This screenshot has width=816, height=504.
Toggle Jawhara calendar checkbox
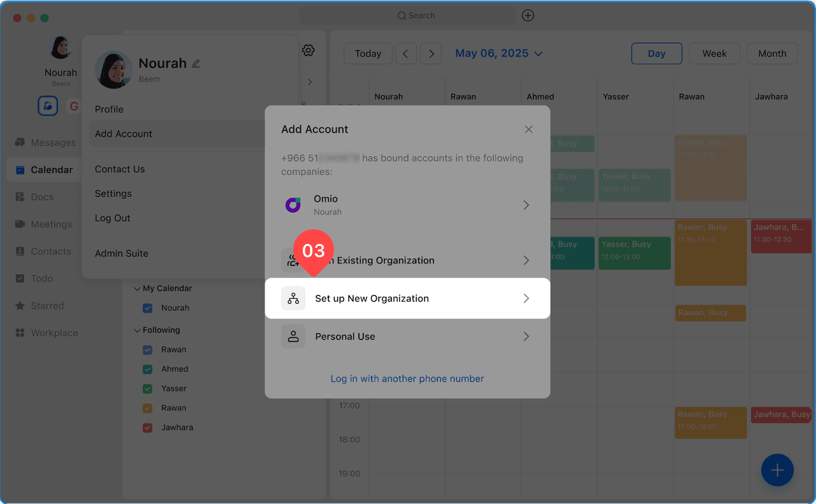pos(148,428)
